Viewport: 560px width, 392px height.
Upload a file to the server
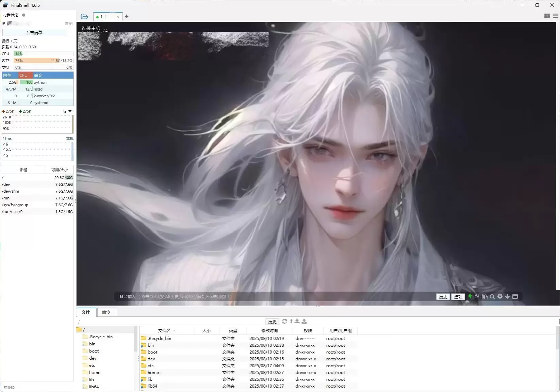[x=304, y=321]
